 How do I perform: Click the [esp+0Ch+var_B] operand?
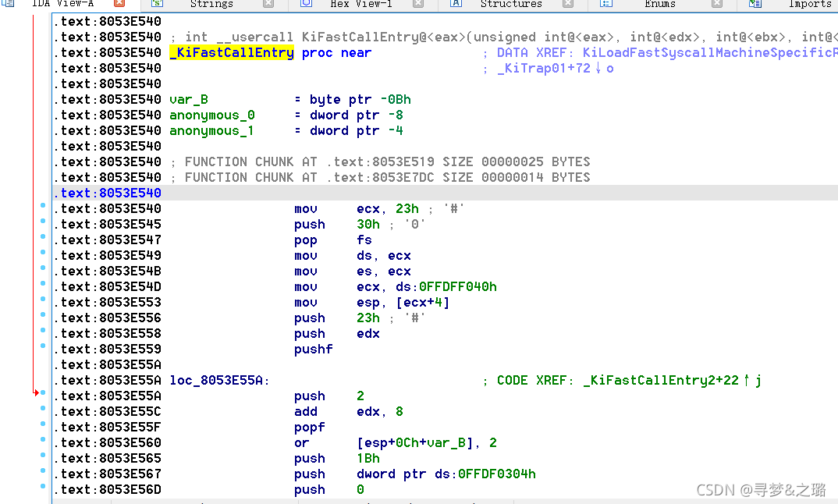click(415, 443)
